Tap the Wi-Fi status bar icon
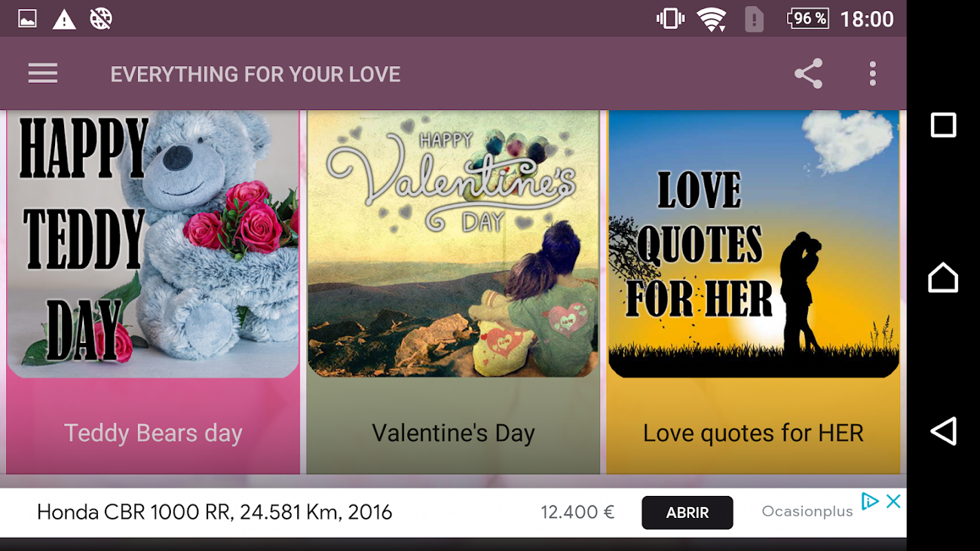Viewport: 980px width, 551px height. point(711,19)
